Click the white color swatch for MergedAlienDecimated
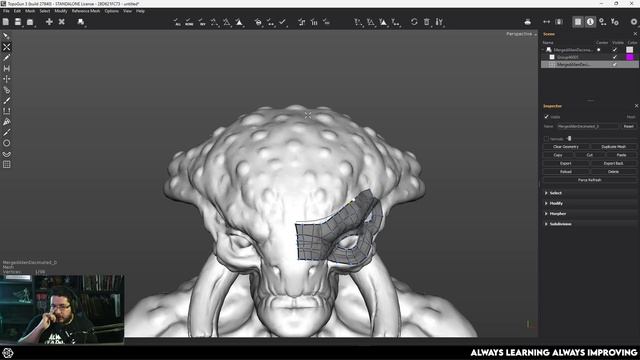 pos(630,50)
